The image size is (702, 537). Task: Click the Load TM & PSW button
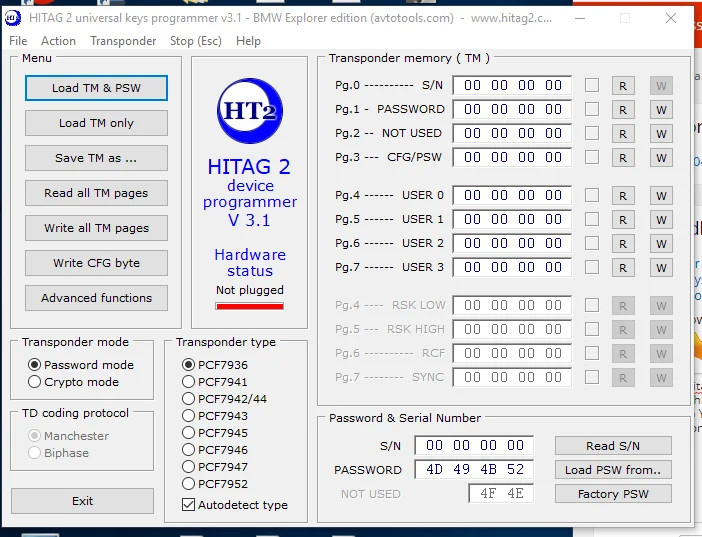(x=96, y=88)
